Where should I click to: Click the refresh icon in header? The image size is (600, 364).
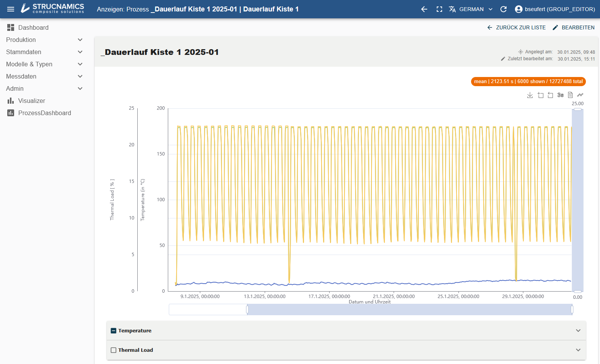click(x=503, y=9)
